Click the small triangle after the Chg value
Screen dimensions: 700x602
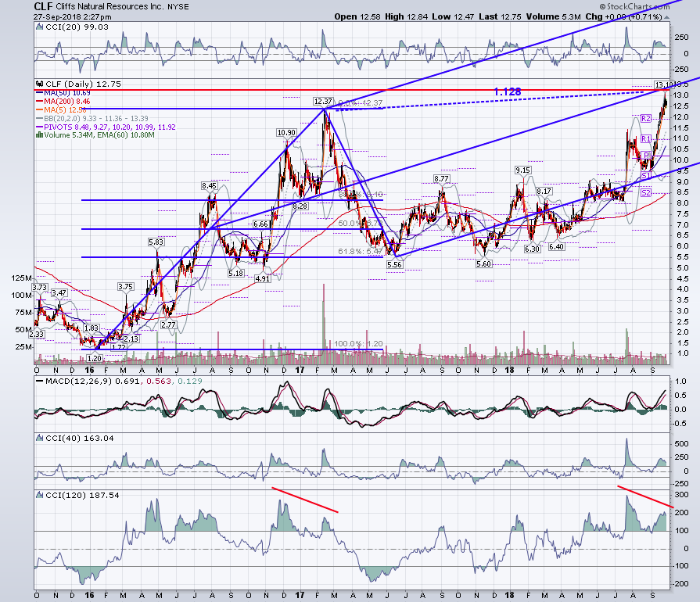[666, 17]
